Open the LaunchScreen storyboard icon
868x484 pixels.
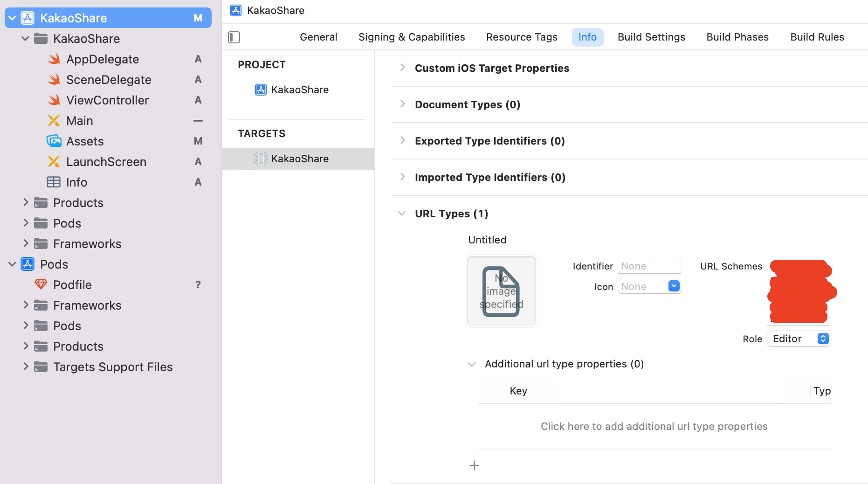coord(54,161)
